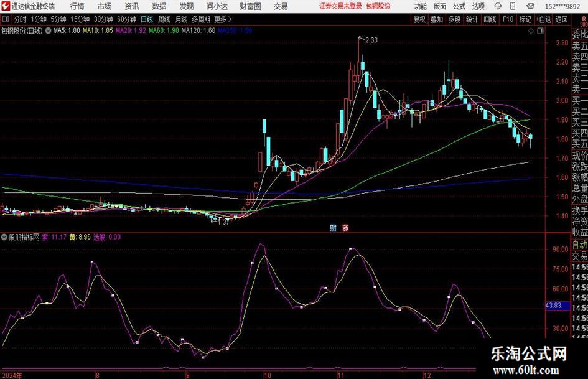Click the diamond marker icon above the chart
The width and height of the screenshot is (588, 379).
click(x=531, y=31)
